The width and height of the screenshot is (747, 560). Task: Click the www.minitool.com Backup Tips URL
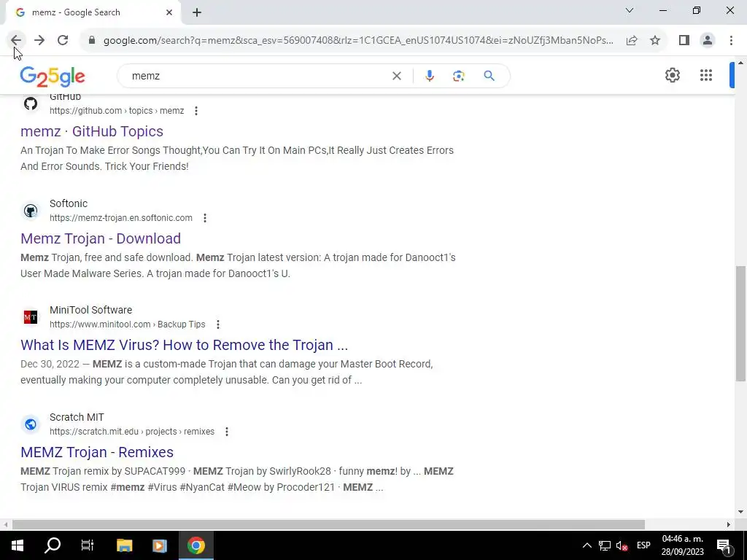[x=127, y=324]
